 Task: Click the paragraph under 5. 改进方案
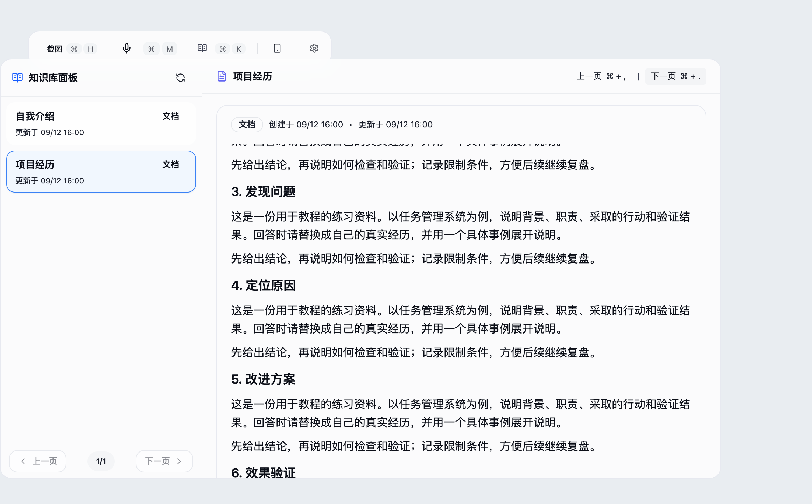(461, 413)
